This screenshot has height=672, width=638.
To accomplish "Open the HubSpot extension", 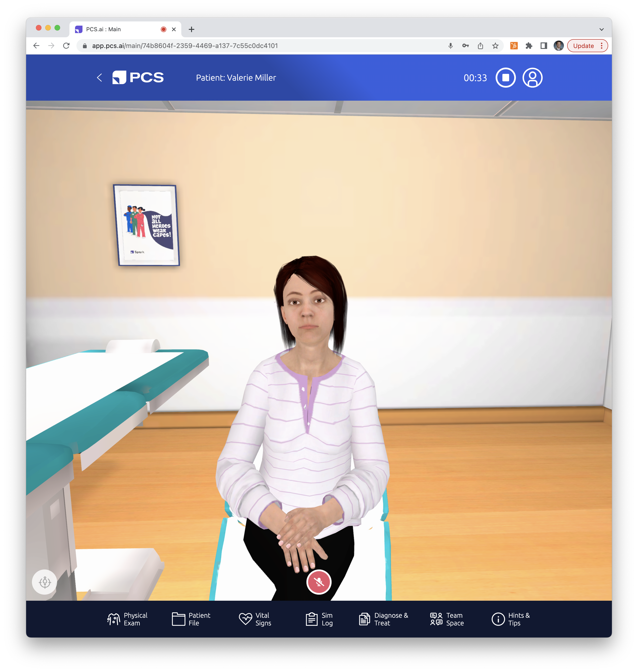I will pos(514,46).
